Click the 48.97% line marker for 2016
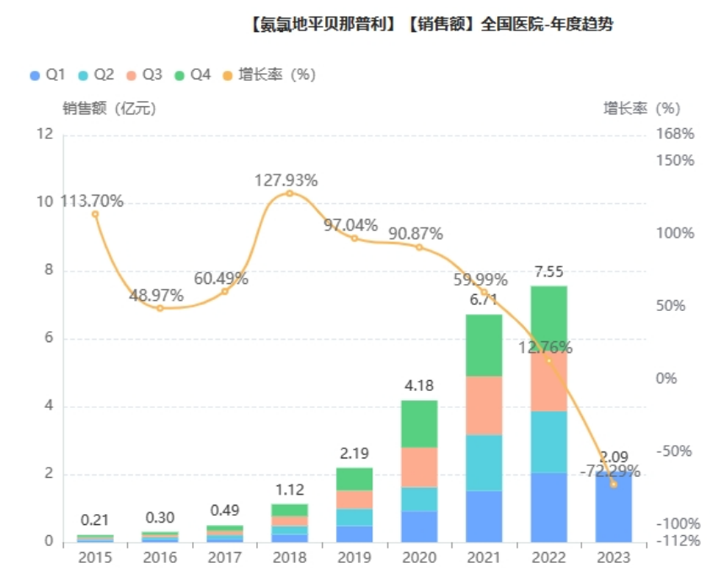The image size is (728, 568). coord(160,308)
